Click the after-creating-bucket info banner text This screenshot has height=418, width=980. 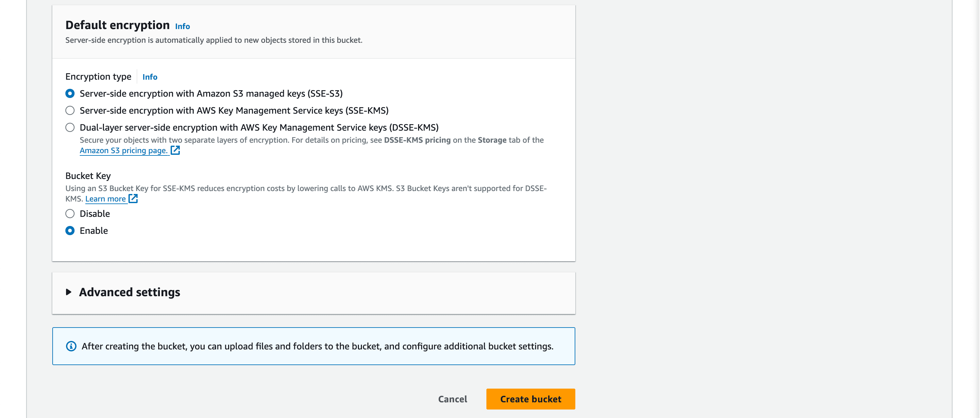click(318, 346)
